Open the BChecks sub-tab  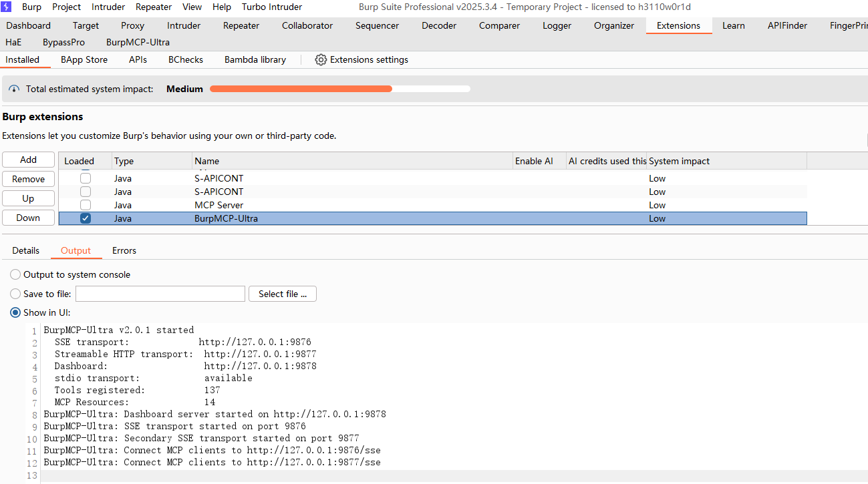(x=186, y=59)
